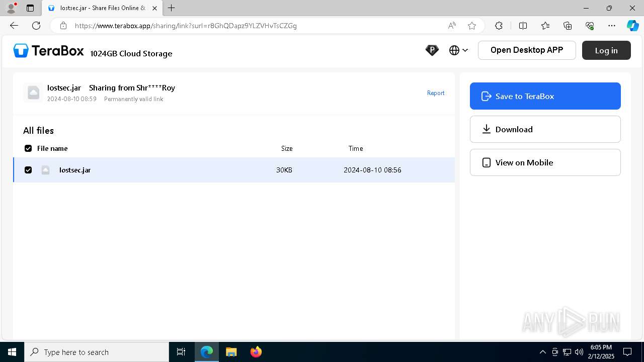Viewport: 644px width, 362px height.
Task: View site information lock icon
Action: coord(63,26)
